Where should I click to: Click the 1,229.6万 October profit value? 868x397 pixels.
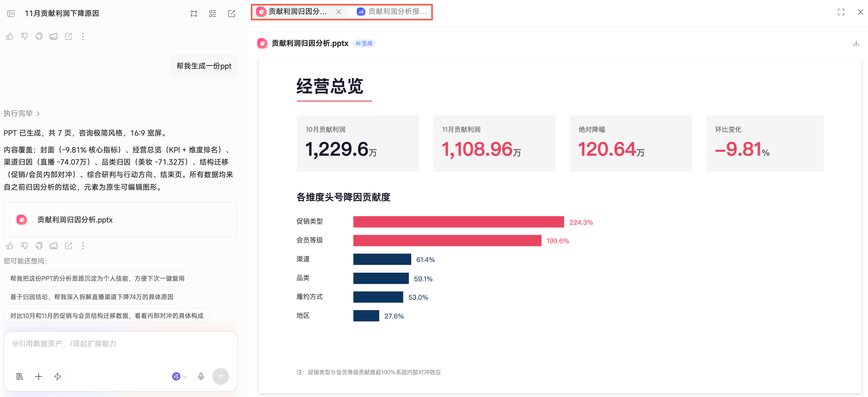341,149
